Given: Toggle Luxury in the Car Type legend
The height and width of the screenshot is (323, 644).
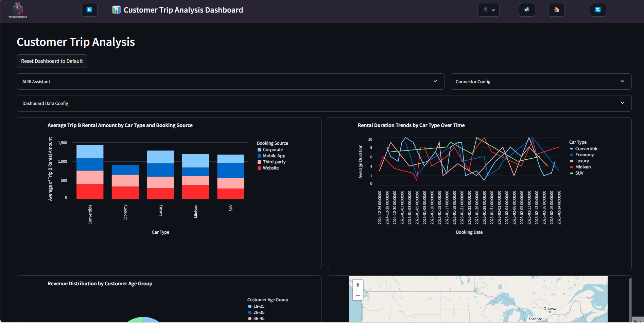Looking at the screenshot, I should [x=579, y=161].
